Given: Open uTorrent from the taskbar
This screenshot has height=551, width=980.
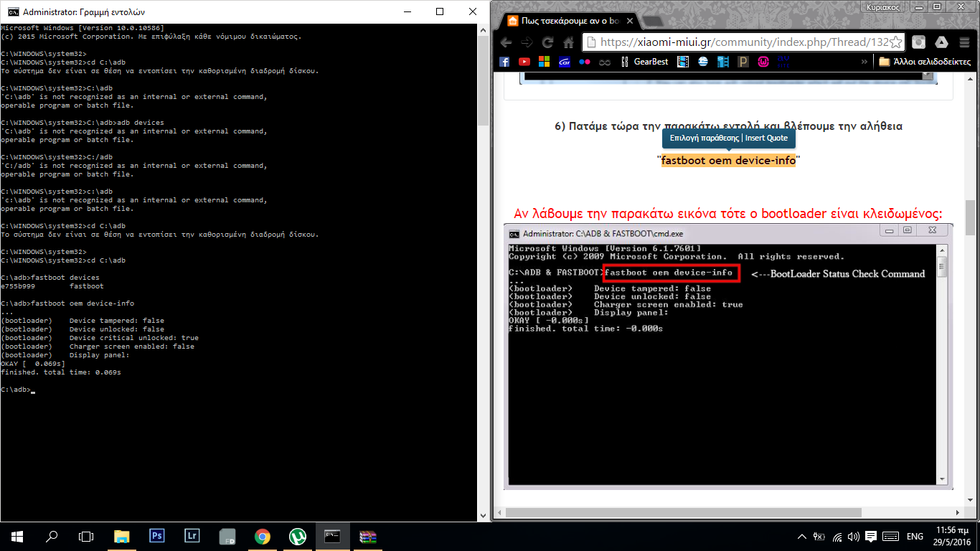Looking at the screenshot, I should click(x=297, y=536).
